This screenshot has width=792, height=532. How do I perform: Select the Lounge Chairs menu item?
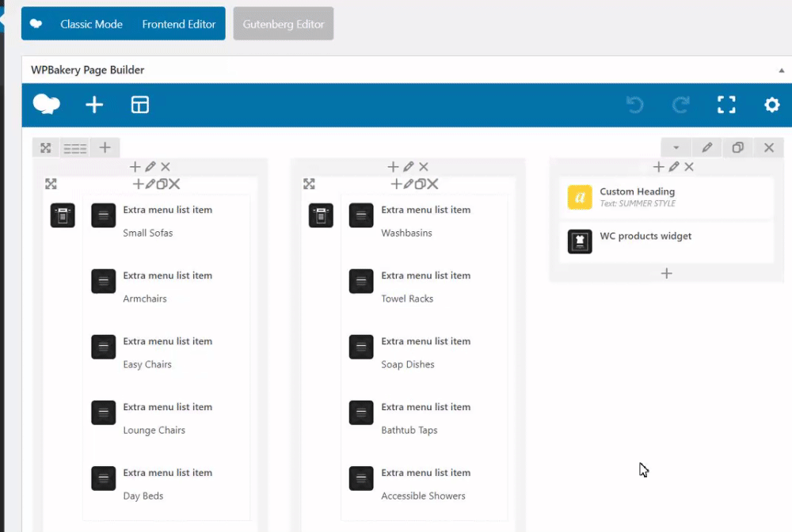coord(154,430)
